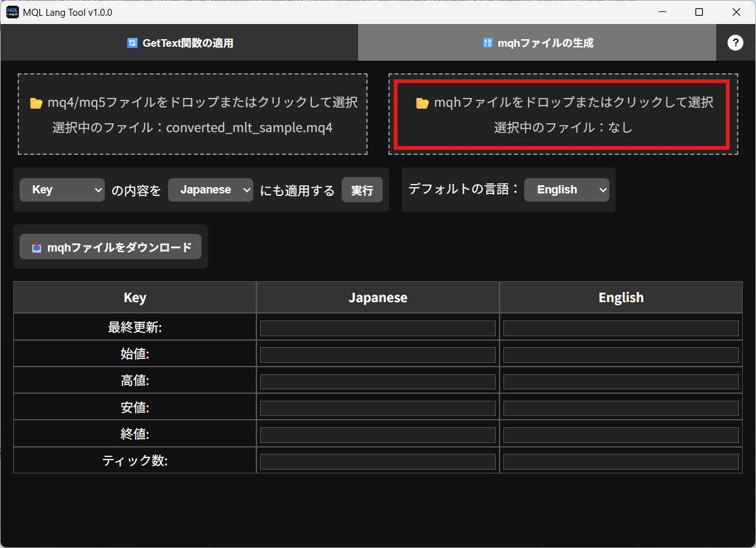Click the 安値: key cell
Viewport: 756px width, 548px height.
[x=135, y=407]
